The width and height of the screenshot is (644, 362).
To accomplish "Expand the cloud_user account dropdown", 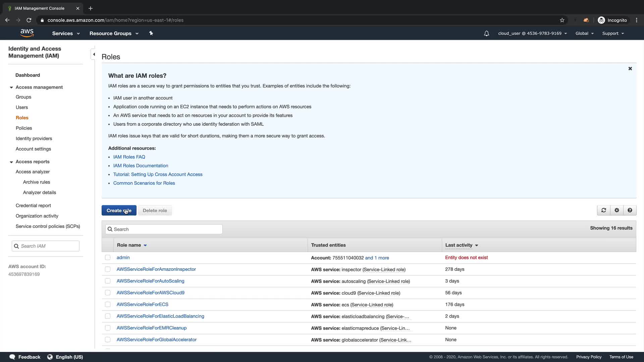I will click(x=532, y=34).
